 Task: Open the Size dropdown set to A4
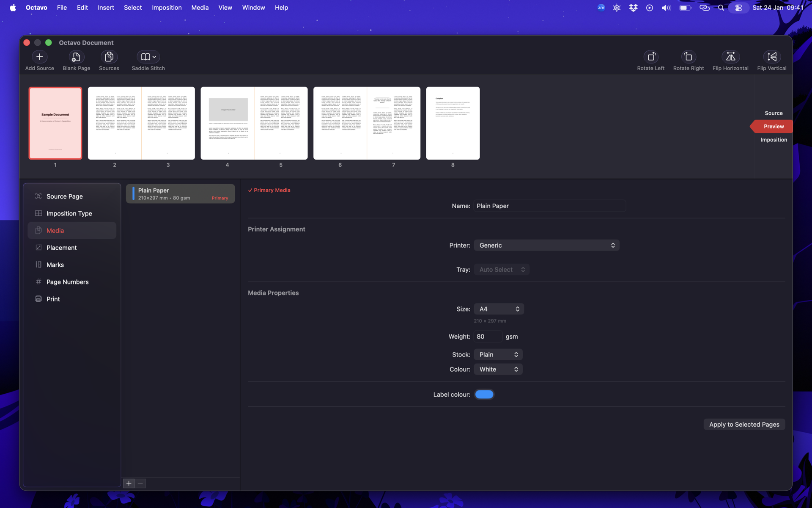[499, 309]
